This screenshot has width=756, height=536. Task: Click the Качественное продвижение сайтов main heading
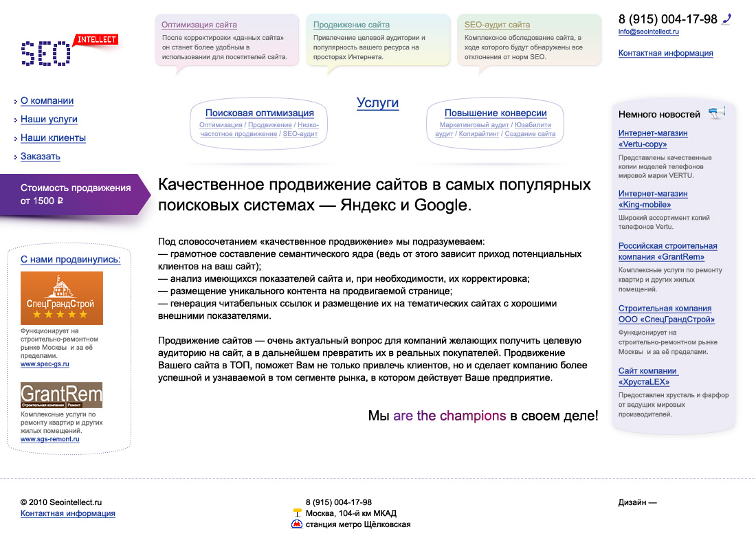pyautogui.click(x=374, y=194)
